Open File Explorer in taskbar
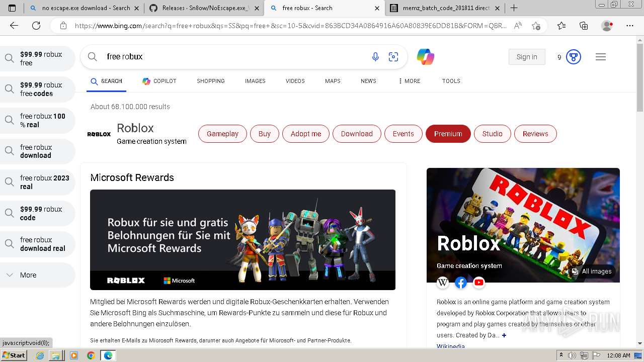The width and height of the screenshot is (644, 362). click(x=56, y=355)
